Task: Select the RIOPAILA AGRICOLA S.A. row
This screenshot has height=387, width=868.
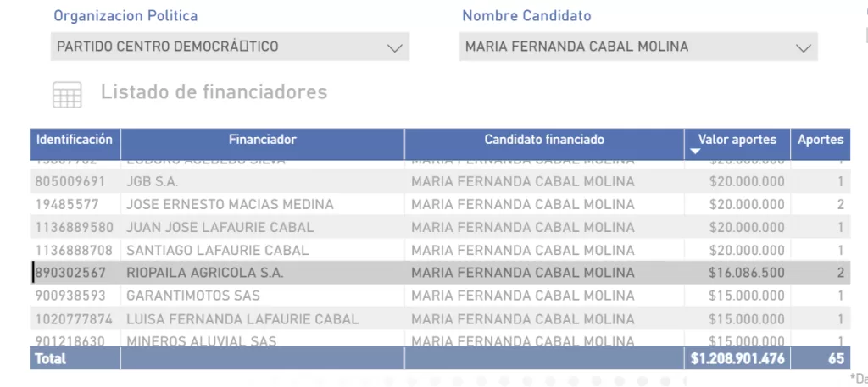Action: pyautogui.click(x=440, y=273)
